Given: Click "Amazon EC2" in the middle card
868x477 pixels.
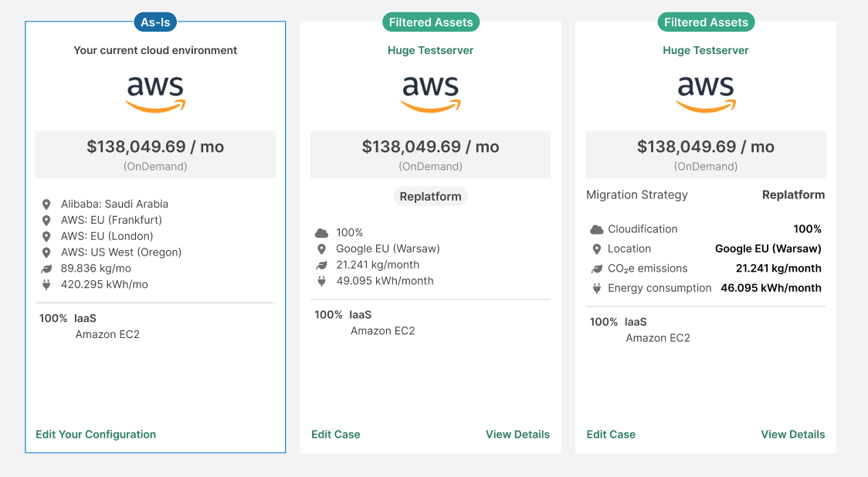Looking at the screenshot, I should point(382,331).
